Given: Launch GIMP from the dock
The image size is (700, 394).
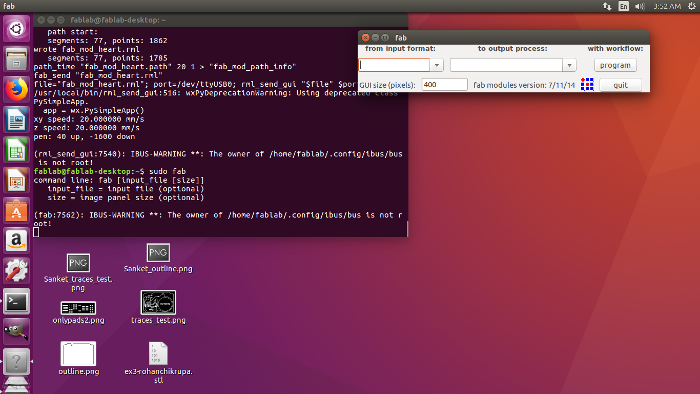Looking at the screenshot, I should pyautogui.click(x=17, y=331).
